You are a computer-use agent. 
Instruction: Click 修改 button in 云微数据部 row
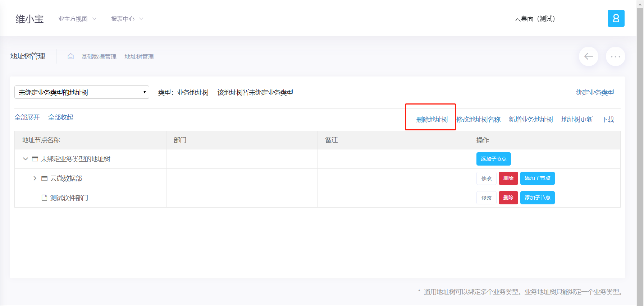(487, 178)
